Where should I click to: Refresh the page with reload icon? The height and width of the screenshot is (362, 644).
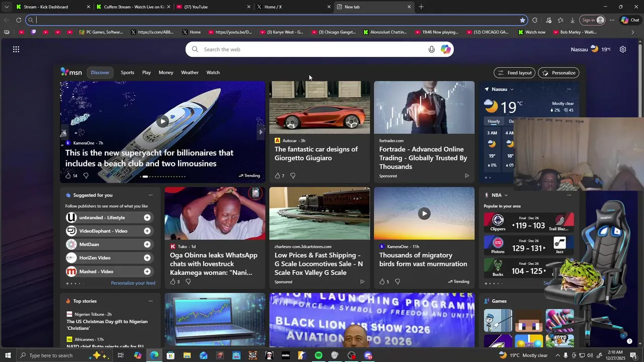pyautogui.click(x=19, y=20)
